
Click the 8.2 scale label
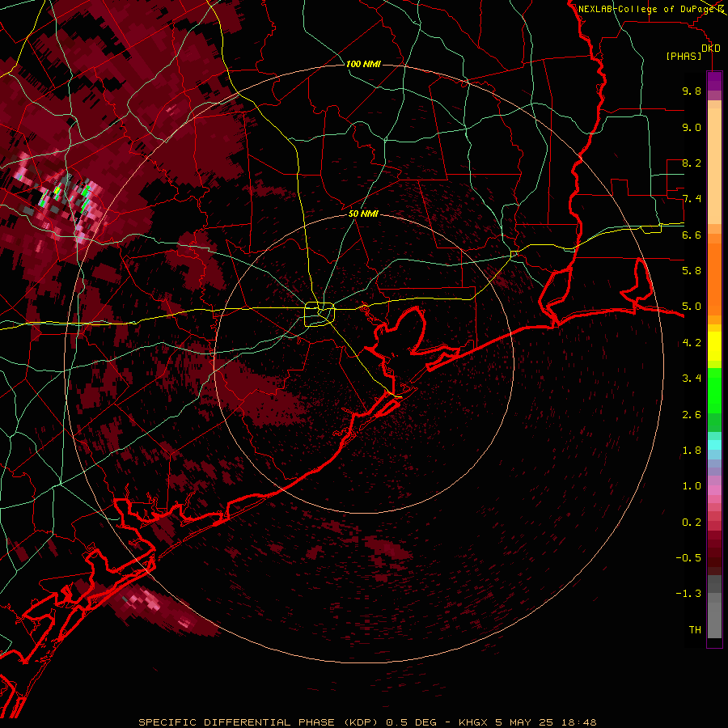click(x=692, y=163)
